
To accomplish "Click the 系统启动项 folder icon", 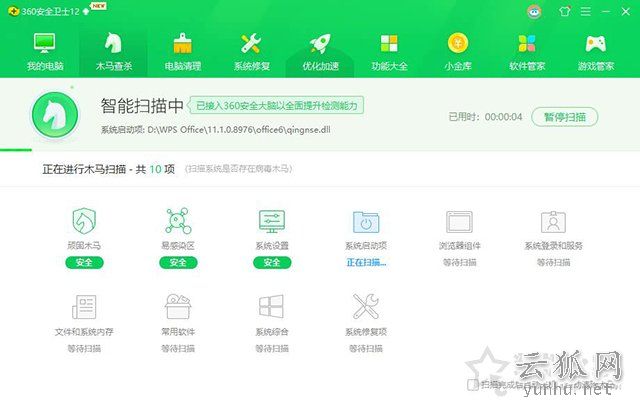I will (x=366, y=222).
